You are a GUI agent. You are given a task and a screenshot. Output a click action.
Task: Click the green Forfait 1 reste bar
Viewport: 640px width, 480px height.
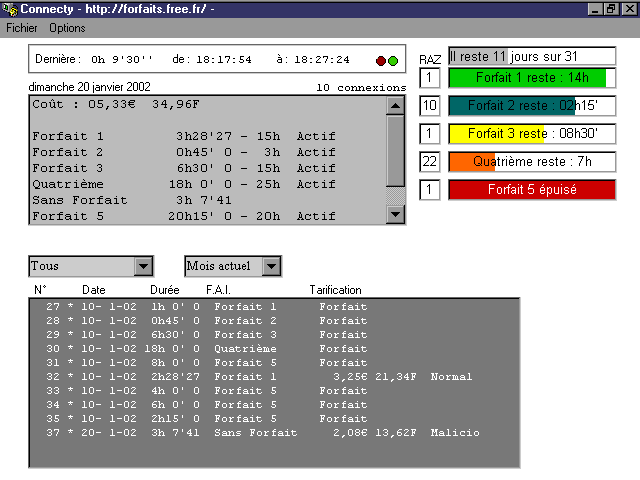[532, 78]
